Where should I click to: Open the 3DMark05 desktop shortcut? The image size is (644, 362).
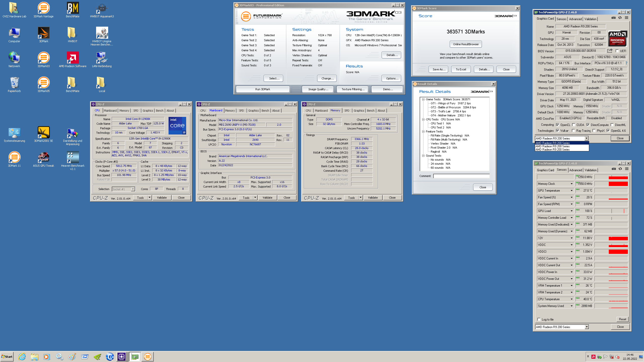tap(44, 85)
